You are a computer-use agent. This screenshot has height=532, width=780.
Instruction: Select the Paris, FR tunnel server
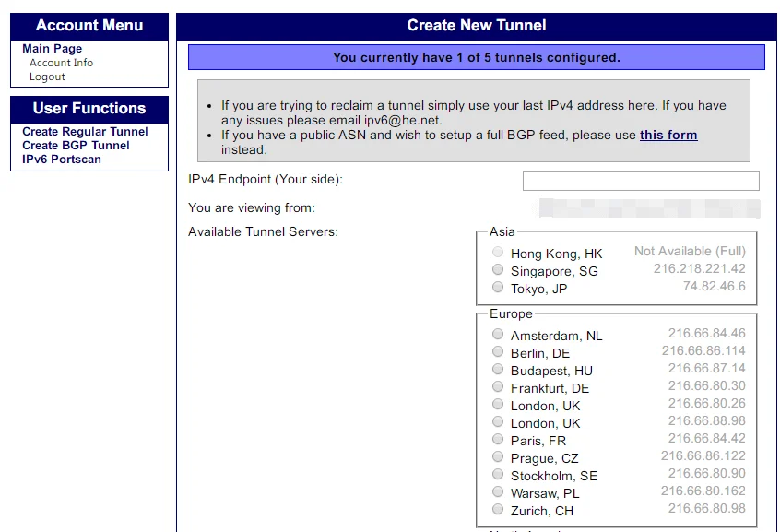coord(498,440)
